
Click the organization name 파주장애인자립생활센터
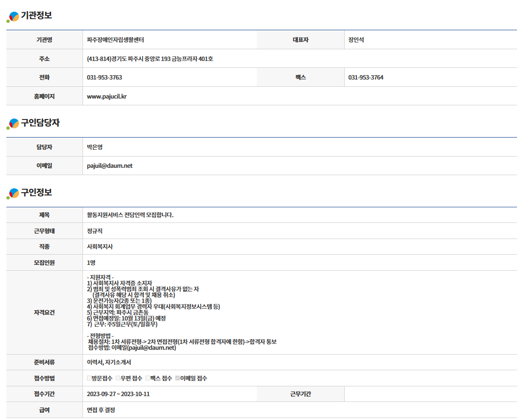[115, 40]
